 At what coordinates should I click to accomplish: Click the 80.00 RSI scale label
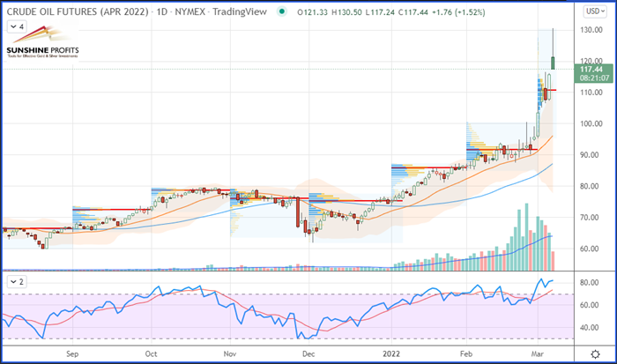click(589, 283)
